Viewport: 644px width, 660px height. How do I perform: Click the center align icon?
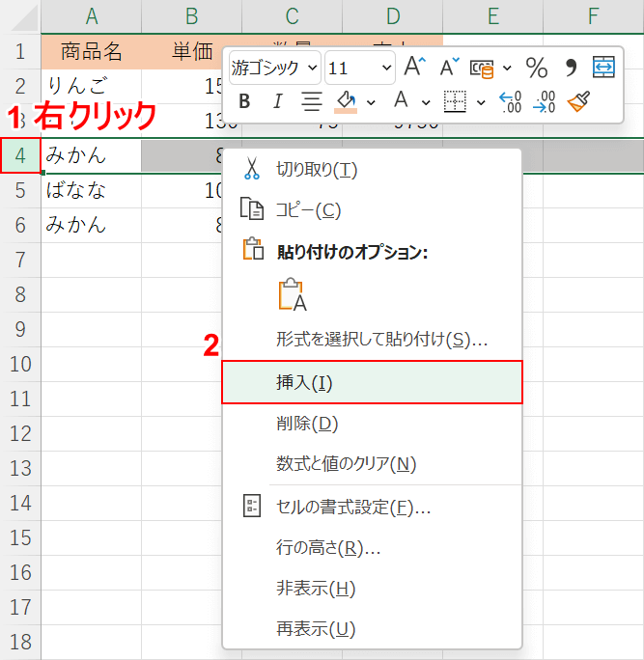tap(311, 101)
